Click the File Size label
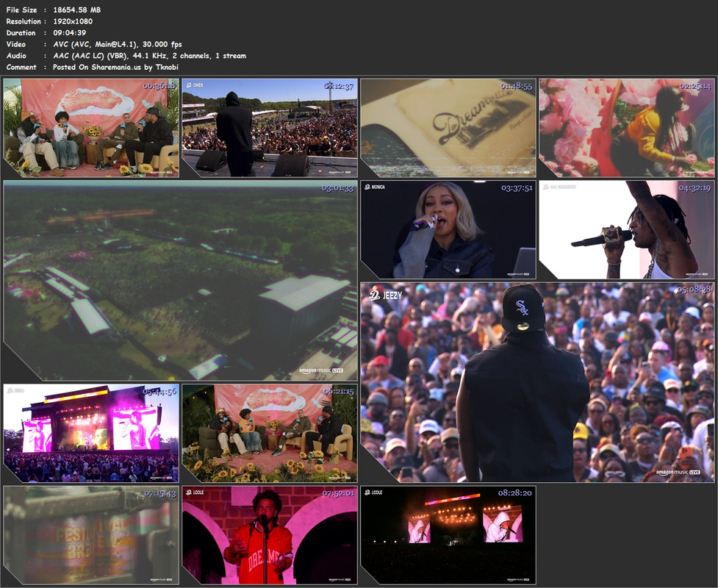718x588 pixels. (x=21, y=10)
